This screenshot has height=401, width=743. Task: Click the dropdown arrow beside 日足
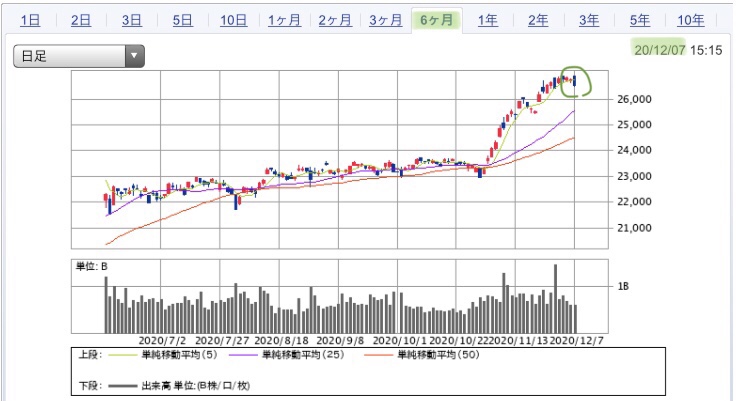coord(135,56)
